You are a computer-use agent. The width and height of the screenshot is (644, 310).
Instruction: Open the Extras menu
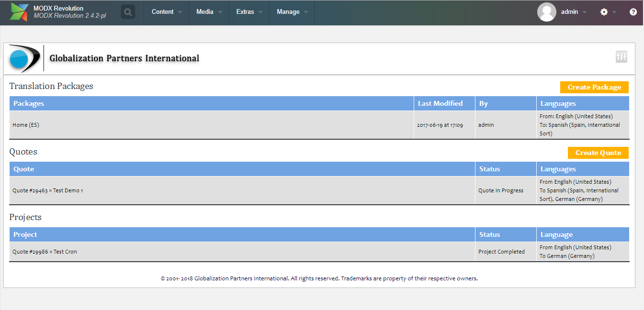pyautogui.click(x=249, y=12)
